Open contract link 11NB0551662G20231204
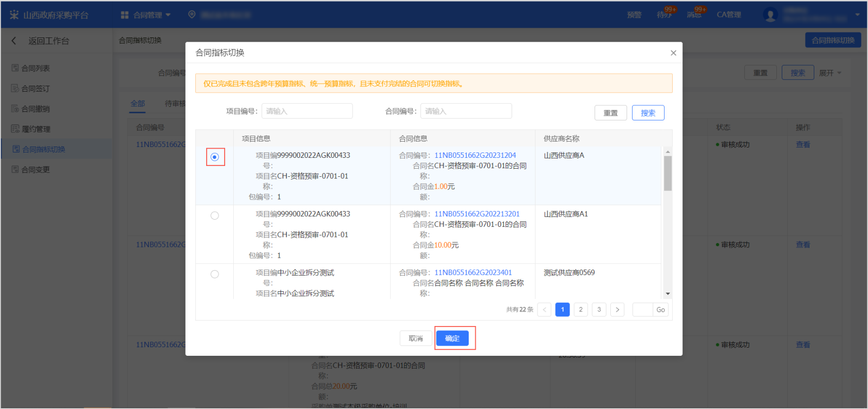The image size is (868, 409). click(x=475, y=156)
